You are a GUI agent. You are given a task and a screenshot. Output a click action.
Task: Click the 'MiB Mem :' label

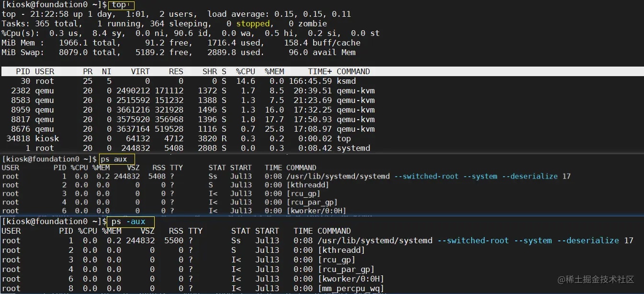tap(23, 43)
